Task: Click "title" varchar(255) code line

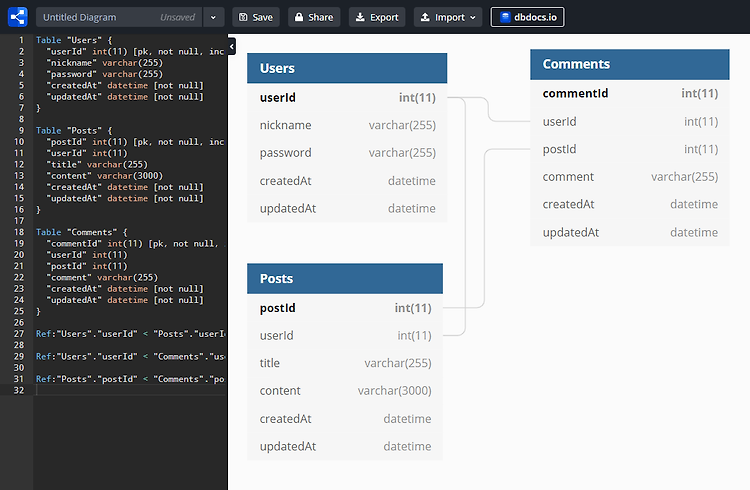Action: (97, 165)
